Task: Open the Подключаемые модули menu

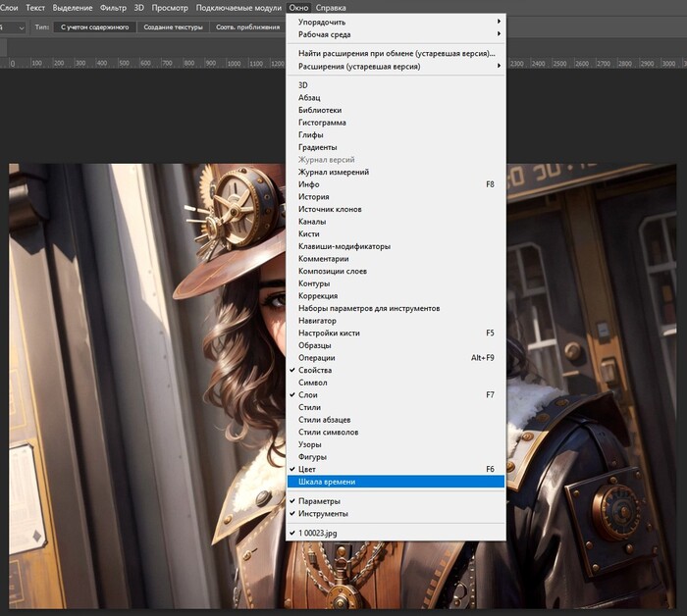Action: pos(238,8)
